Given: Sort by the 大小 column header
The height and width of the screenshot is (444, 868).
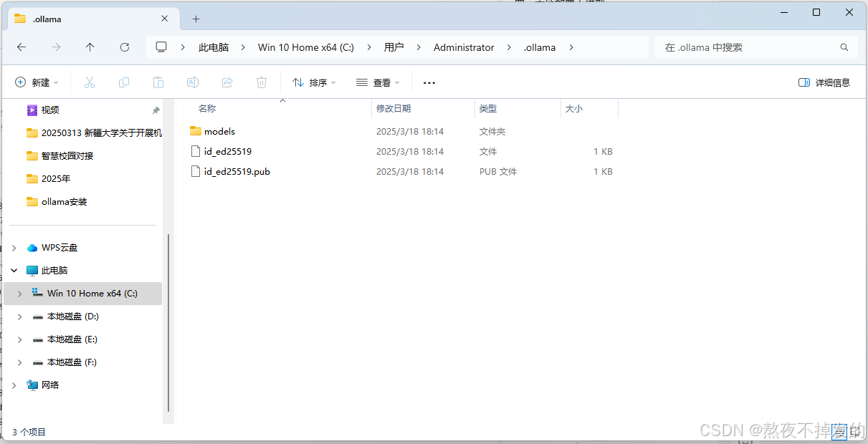Looking at the screenshot, I should tap(574, 109).
